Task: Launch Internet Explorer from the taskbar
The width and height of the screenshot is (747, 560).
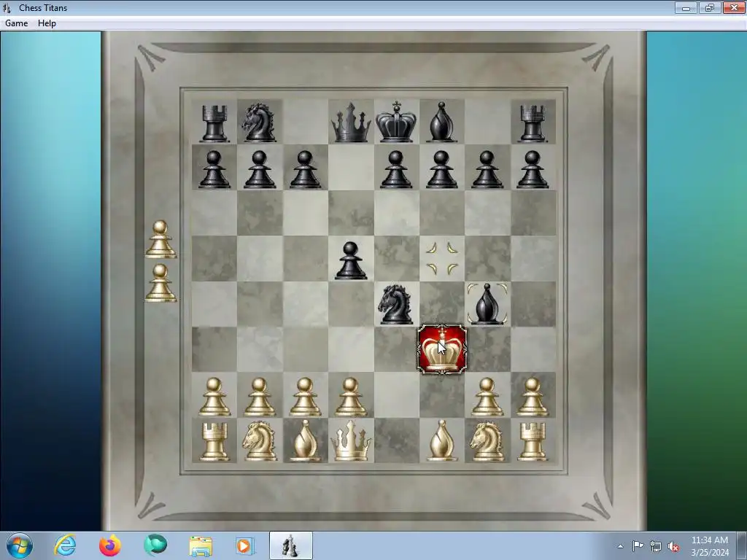Action: [65, 545]
